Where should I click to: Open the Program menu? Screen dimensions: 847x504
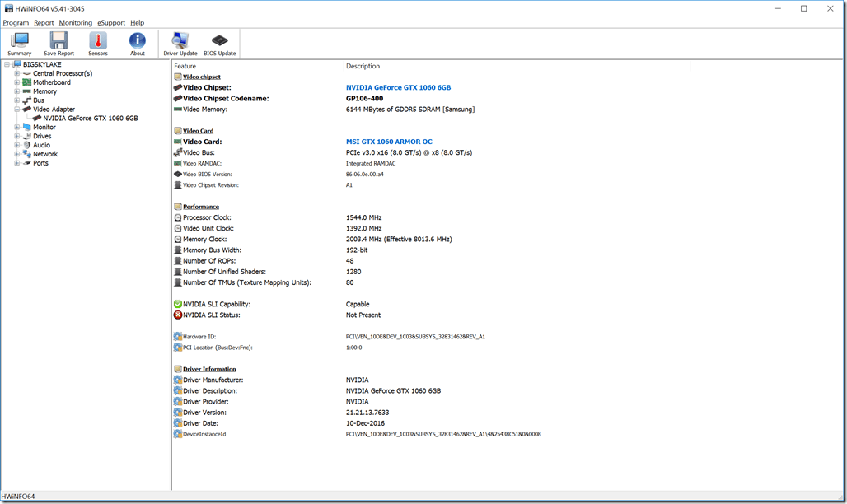click(16, 23)
